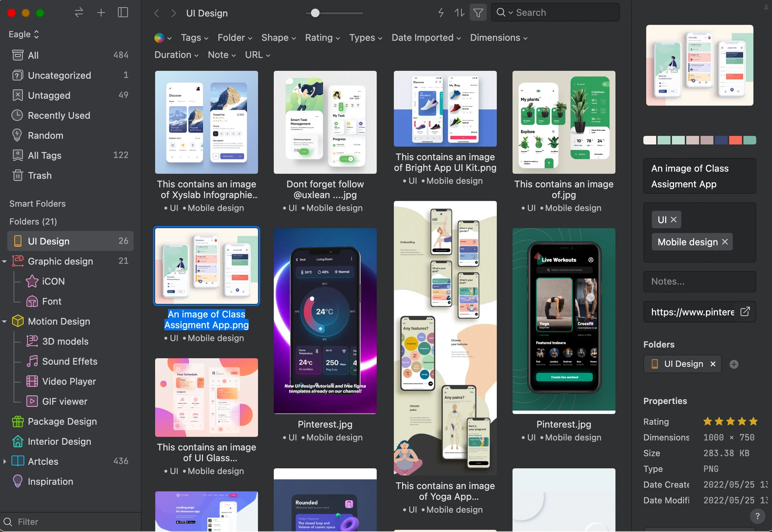Screen dimensions: 772x532
Task: Open the lightning quick action icon
Action: click(441, 12)
